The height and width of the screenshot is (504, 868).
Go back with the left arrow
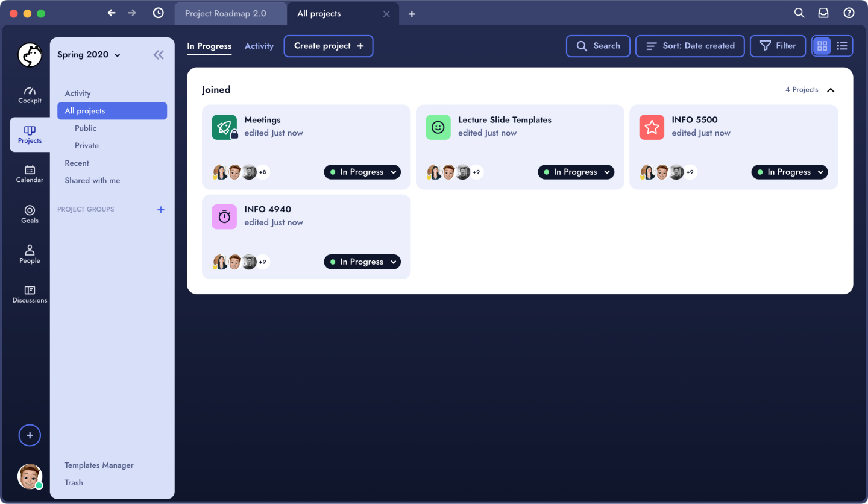[x=111, y=13]
